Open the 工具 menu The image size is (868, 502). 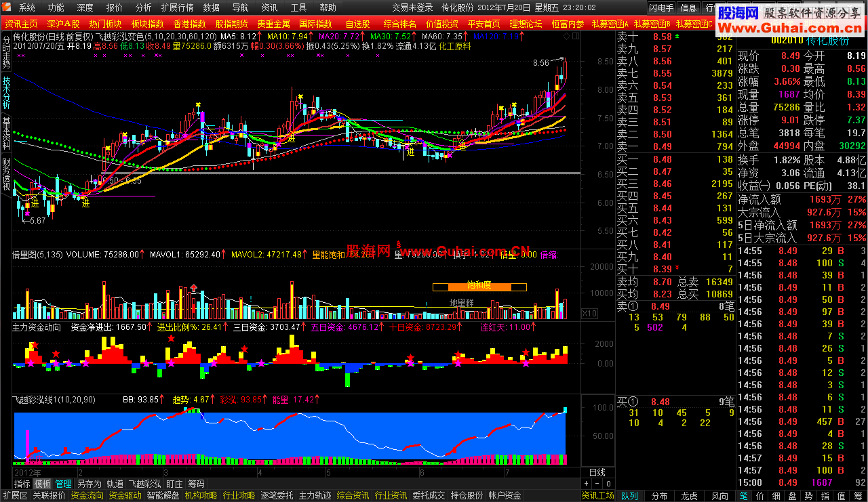[x=298, y=8]
